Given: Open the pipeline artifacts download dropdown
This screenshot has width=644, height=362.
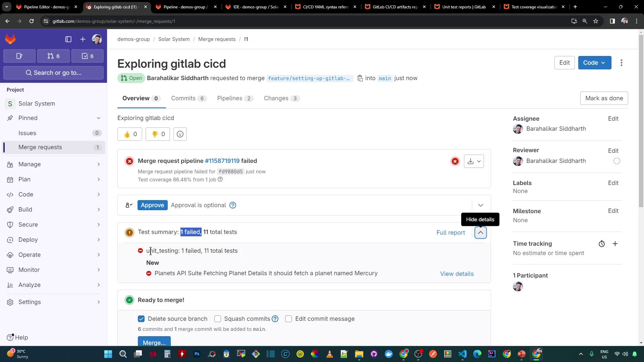Looking at the screenshot, I should coord(474,161).
